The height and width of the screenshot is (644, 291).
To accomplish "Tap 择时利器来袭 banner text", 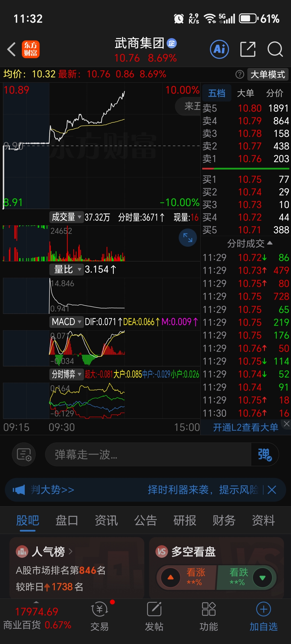I will coord(203,490).
